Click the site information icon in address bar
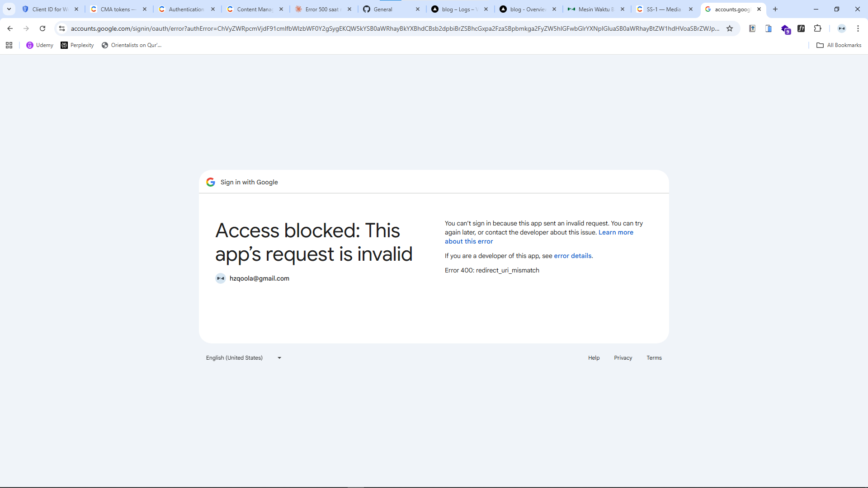 point(62,28)
